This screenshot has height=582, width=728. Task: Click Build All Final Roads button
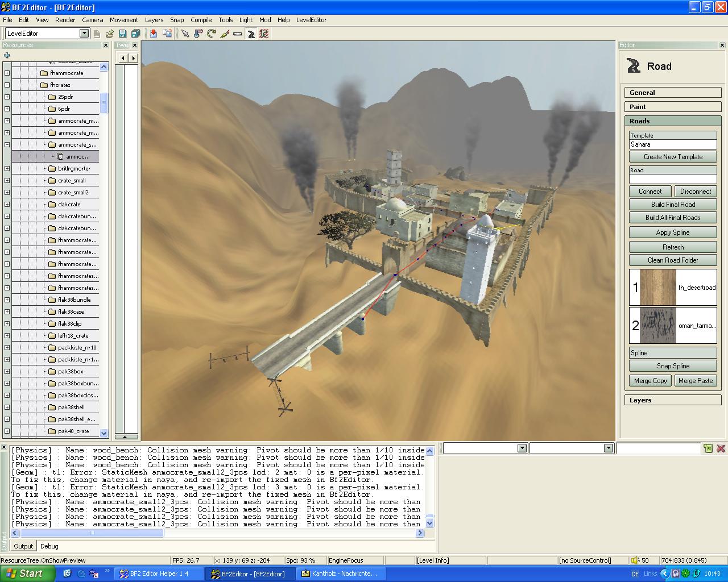pos(673,218)
